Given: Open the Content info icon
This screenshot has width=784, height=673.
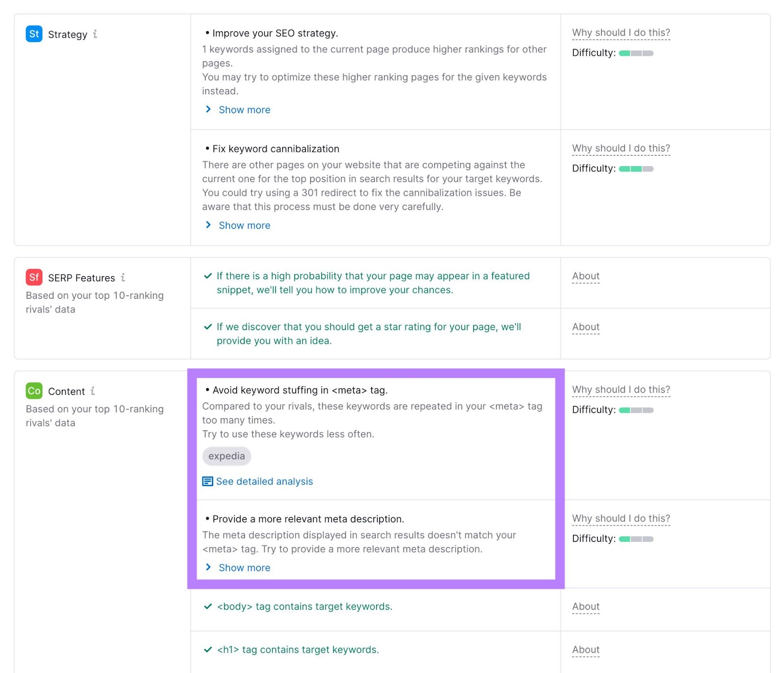Looking at the screenshot, I should [x=93, y=391].
